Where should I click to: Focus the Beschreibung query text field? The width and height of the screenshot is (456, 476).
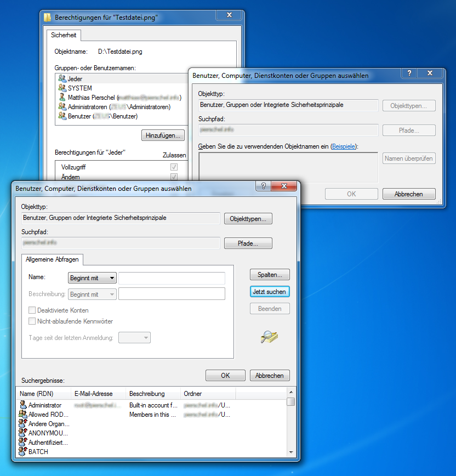coord(172,293)
